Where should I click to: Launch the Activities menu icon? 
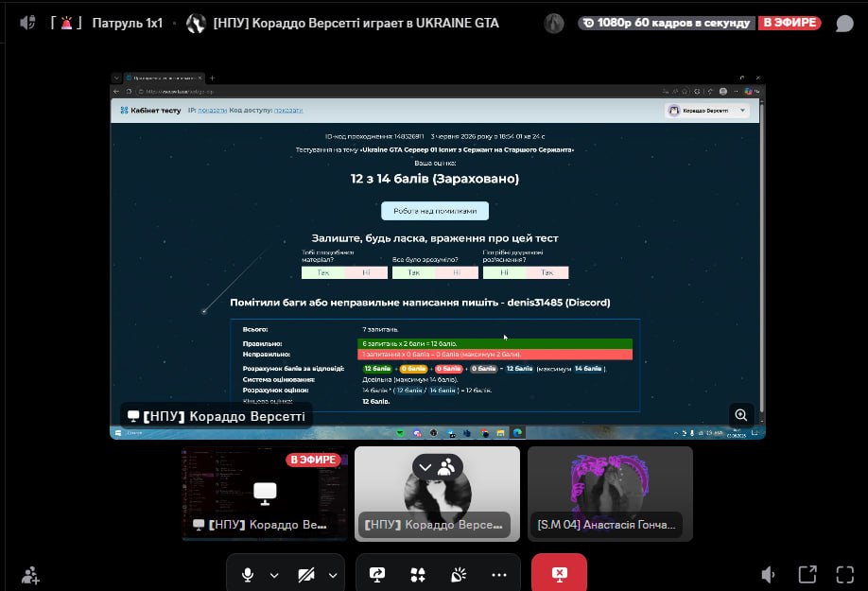(418, 575)
